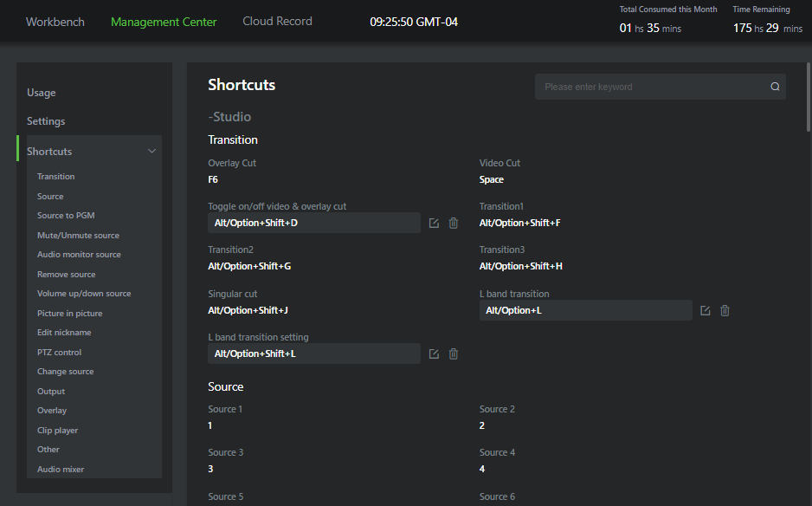
Task: Click the keyword search input field
Action: click(x=649, y=87)
